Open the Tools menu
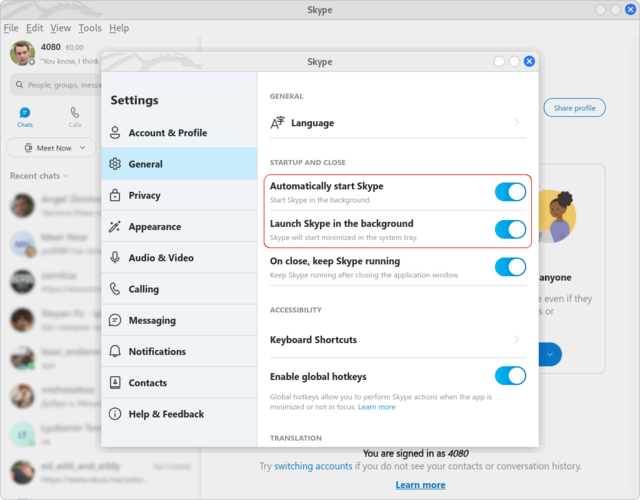The width and height of the screenshot is (640, 500). point(90,29)
